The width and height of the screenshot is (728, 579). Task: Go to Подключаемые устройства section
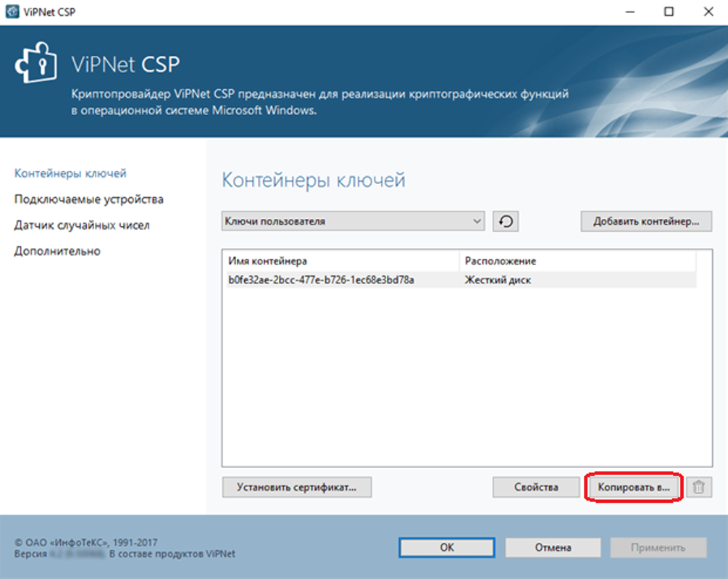[88, 199]
